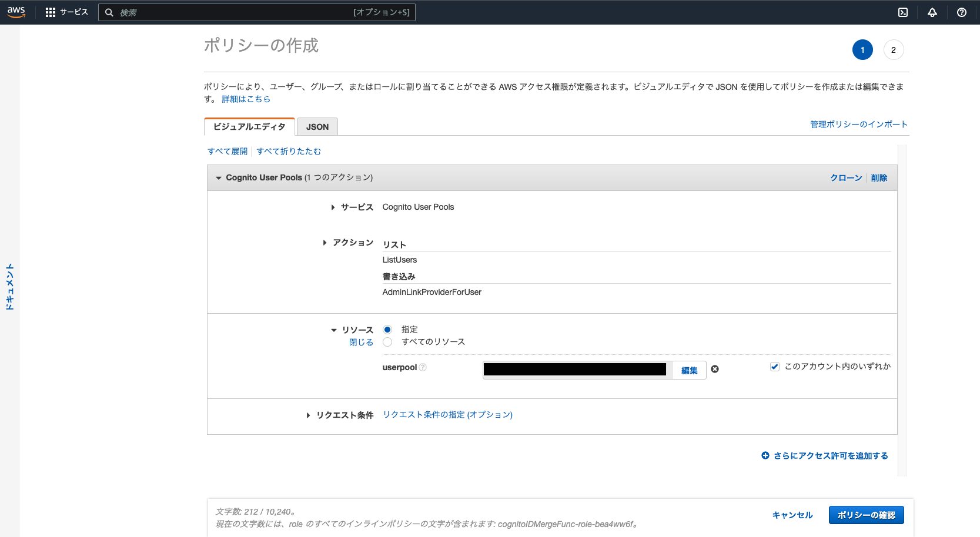The height and width of the screenshot is (537, 980).
Task: Delete the Cognito User Pools statement
Action: click(x=879, y=178)
